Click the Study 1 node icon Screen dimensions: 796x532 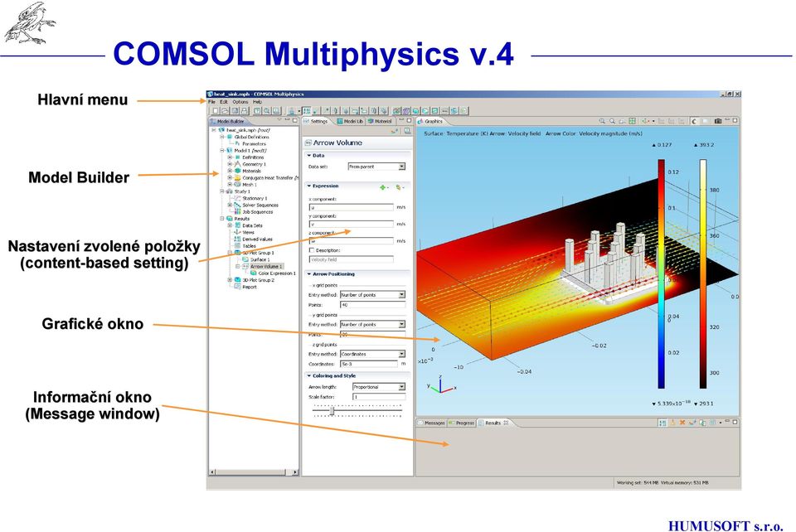click(229, 191)
